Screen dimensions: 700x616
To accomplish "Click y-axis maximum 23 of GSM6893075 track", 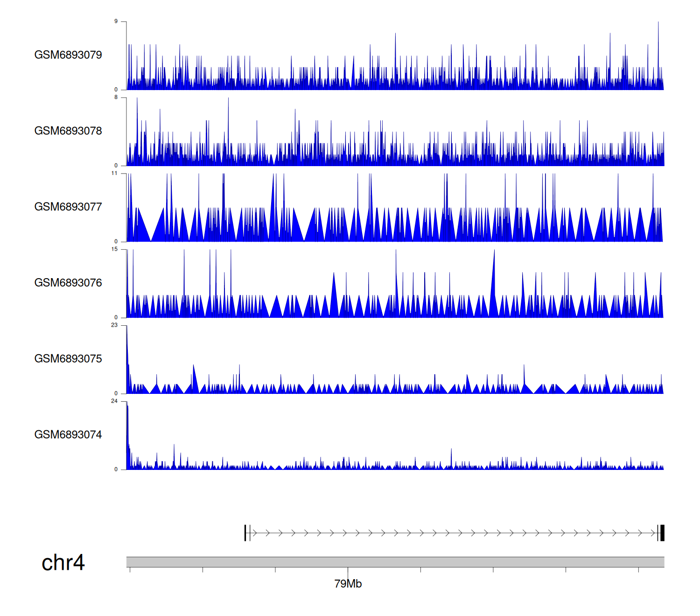I will [114, 325].
